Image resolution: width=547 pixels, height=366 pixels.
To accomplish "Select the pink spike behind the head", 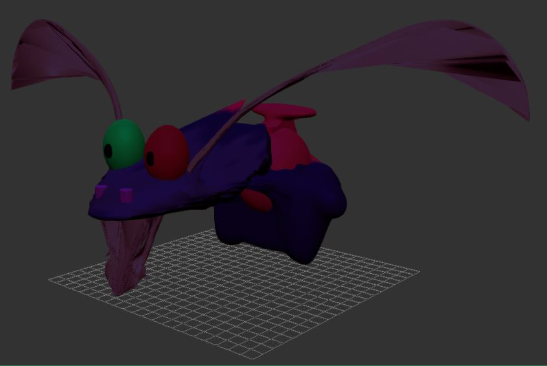I will (236, 105).
